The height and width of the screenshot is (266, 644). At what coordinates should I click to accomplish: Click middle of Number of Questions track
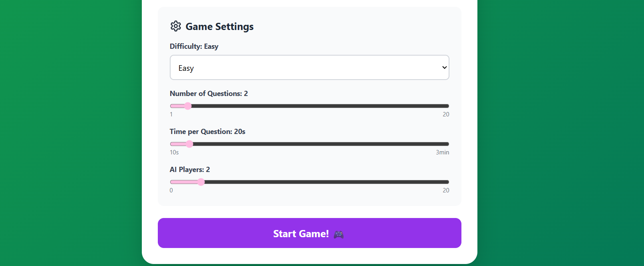click(x=310, y=106)
